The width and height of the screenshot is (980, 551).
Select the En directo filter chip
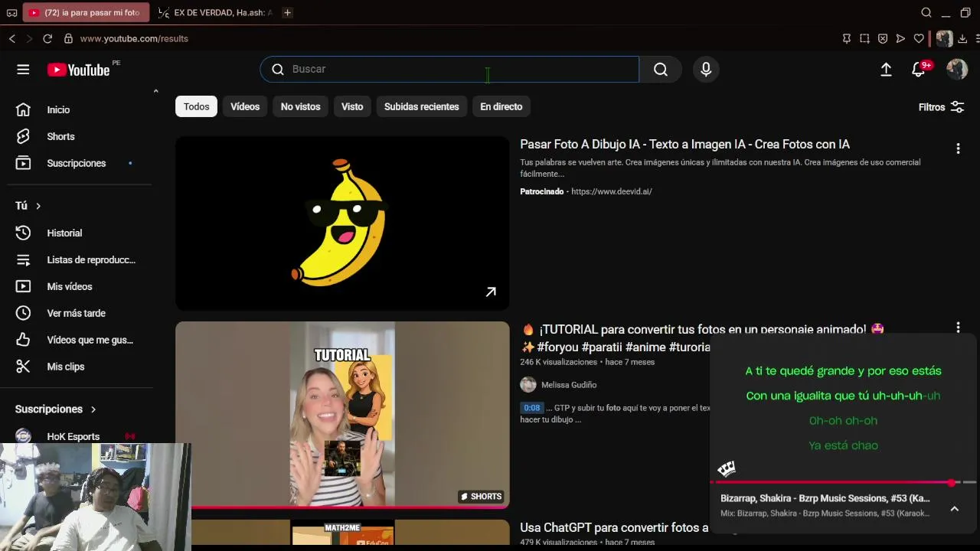point(501,106)
